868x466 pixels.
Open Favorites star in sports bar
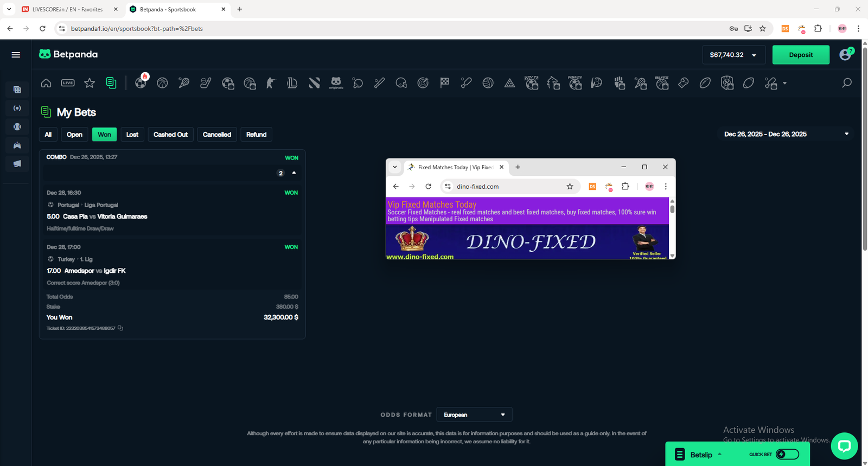[90, 83]
